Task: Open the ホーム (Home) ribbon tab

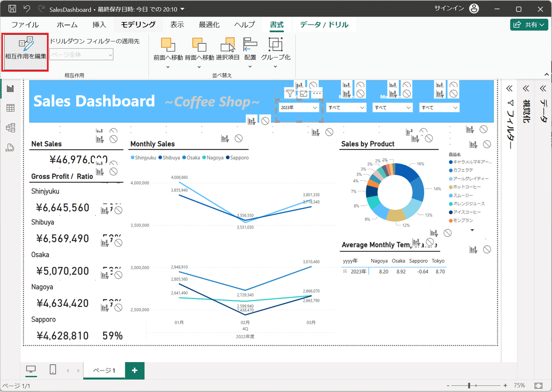Action: (67, 25)
